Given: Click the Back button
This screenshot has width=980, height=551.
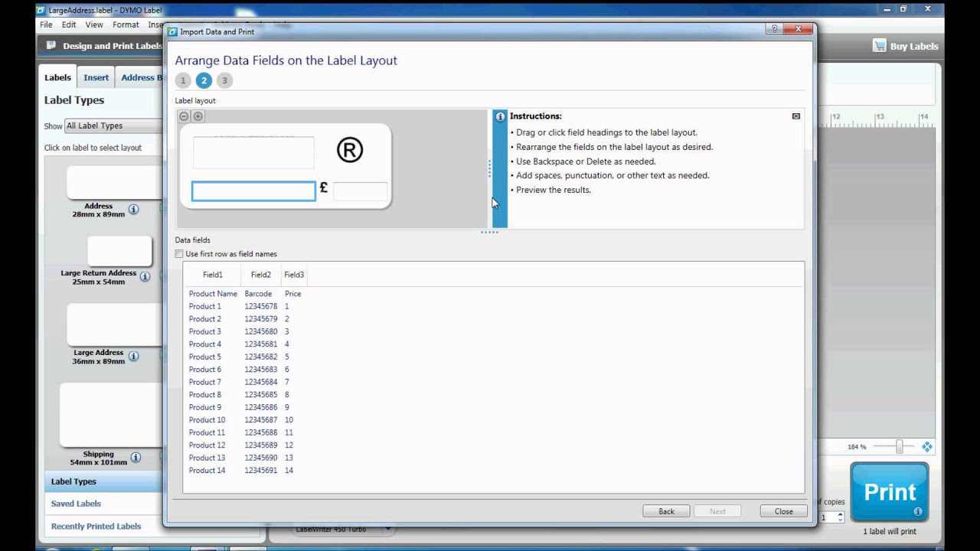Looking at the screenshot, I should [x=666, y=511].
